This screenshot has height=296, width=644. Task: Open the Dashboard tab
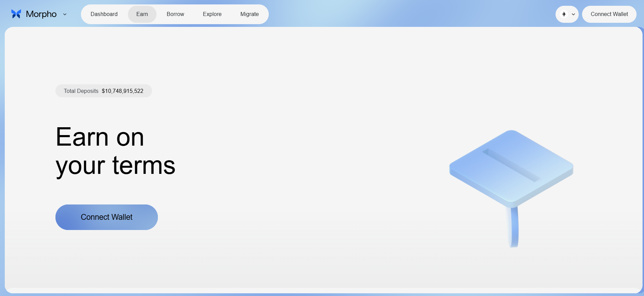tap(104, 14)
